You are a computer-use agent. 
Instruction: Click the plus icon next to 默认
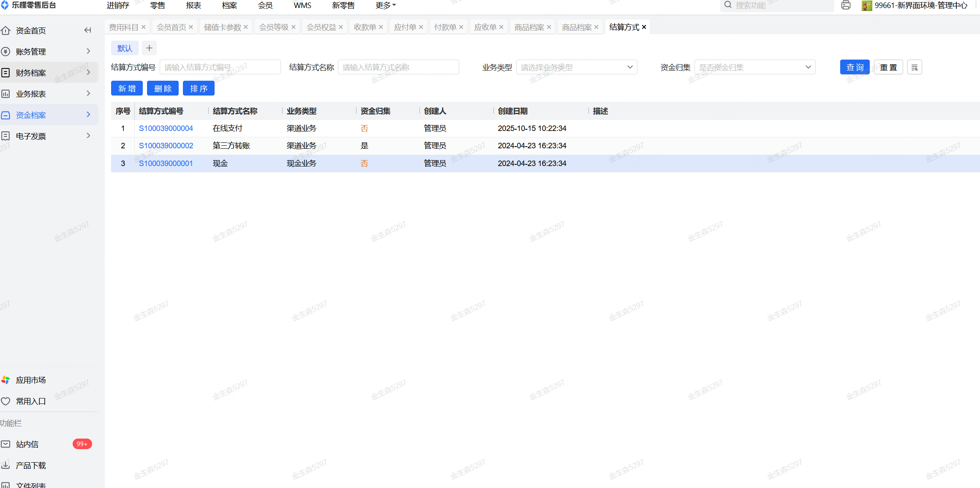pyautogui.click(x=149, y=48)
